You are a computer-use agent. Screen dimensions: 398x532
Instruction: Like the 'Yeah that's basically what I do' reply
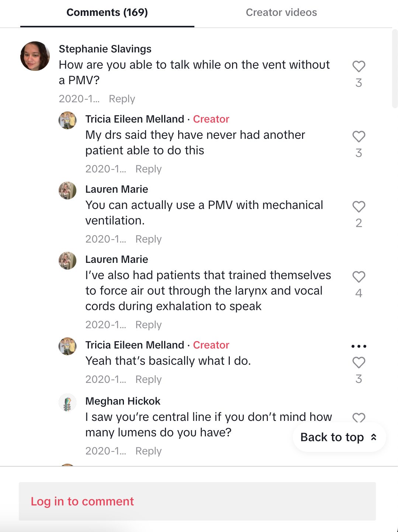[x=359, y=363]
